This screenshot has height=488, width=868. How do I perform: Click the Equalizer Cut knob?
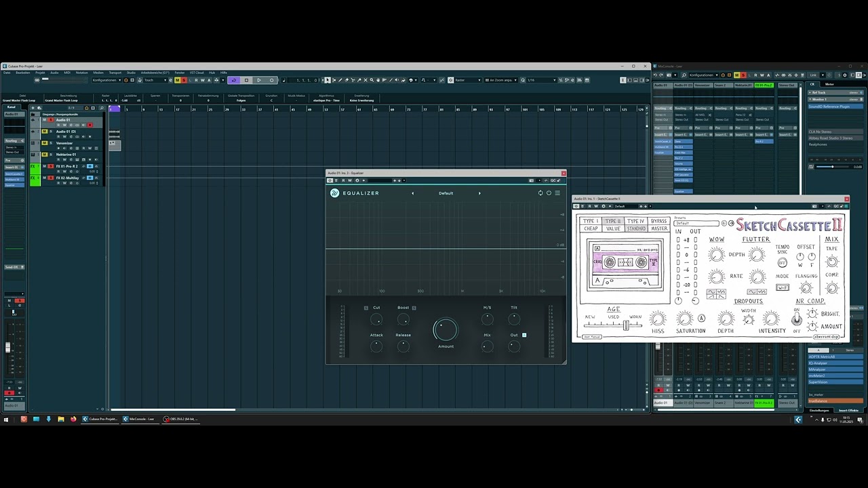(x=376, y=319)
